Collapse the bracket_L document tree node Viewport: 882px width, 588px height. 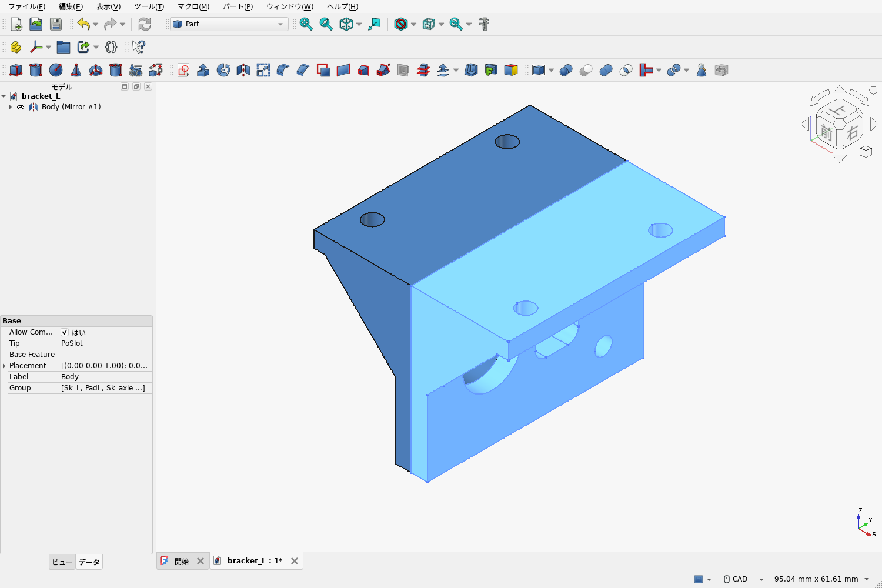tap(4, 96)
